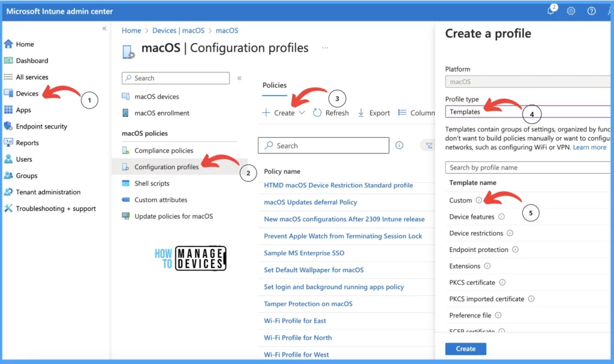This screenshot has height=364, width=614.
Task: Click the policy Search field
Action: tap(323, 145)
